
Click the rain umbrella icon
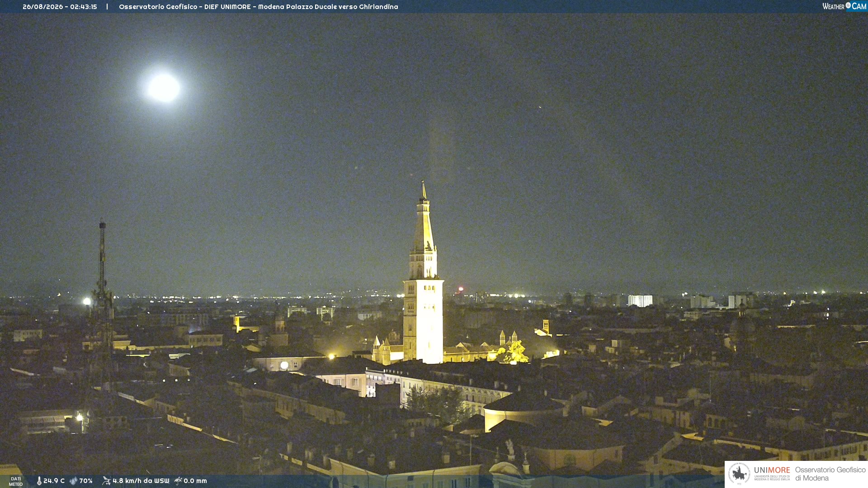(x=178, y=481)
